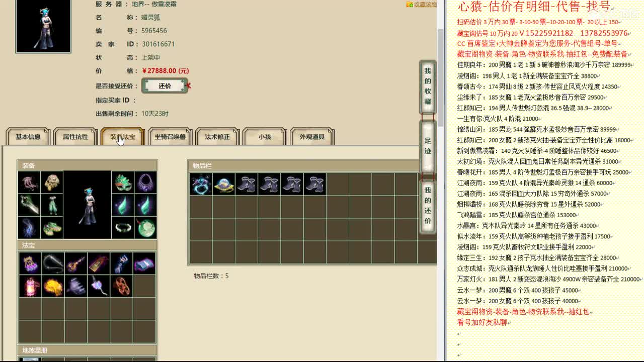Select the green outfit equipment icon
The width and height of the screenshot is (644, 362).
52,205
